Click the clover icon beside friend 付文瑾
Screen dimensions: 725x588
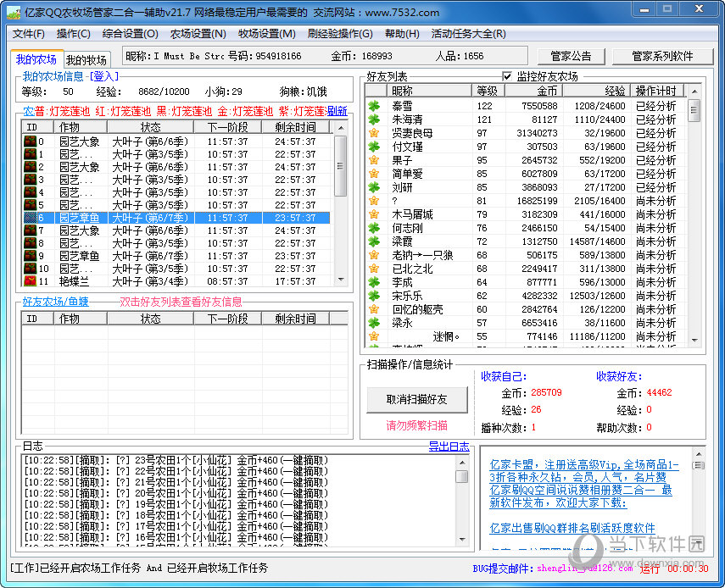coord(374,147)
